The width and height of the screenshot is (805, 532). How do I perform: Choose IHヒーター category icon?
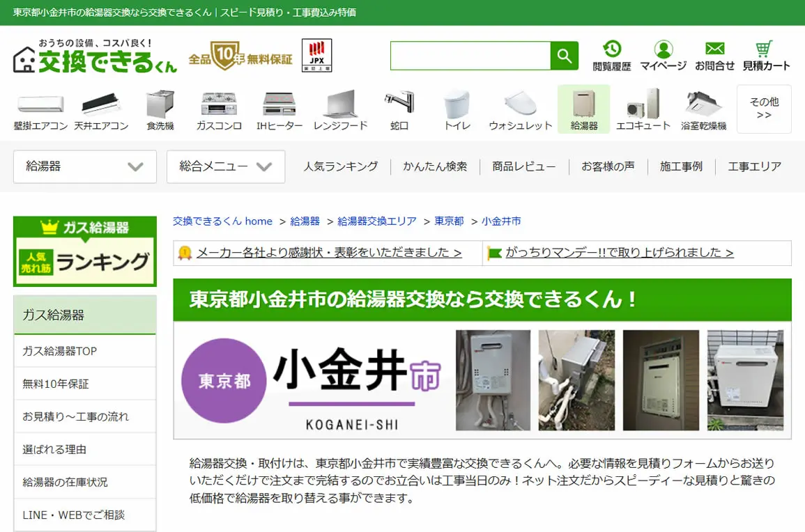pos(279,110)
